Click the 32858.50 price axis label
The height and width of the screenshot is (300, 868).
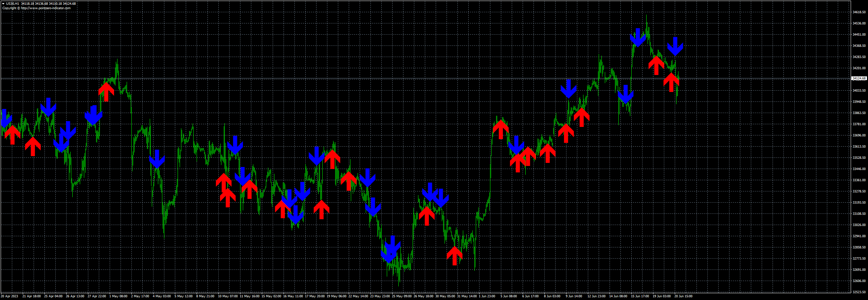(860, 247)
